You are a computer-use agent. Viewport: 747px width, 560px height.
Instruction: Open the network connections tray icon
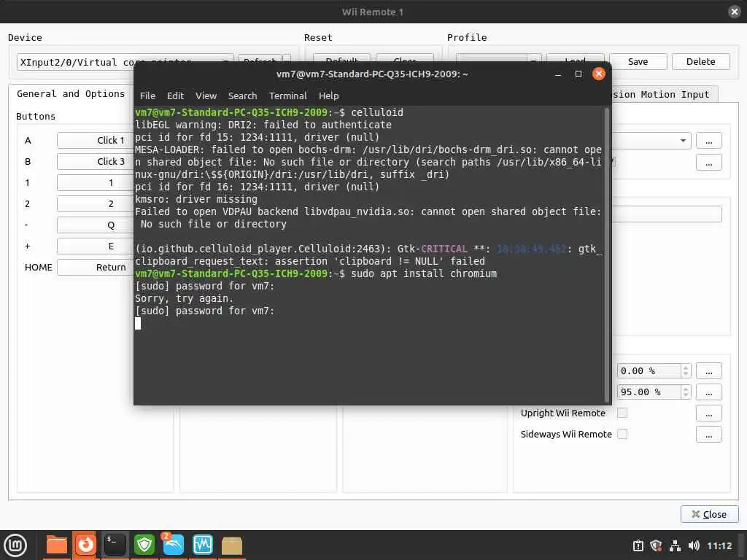point(675,545)
